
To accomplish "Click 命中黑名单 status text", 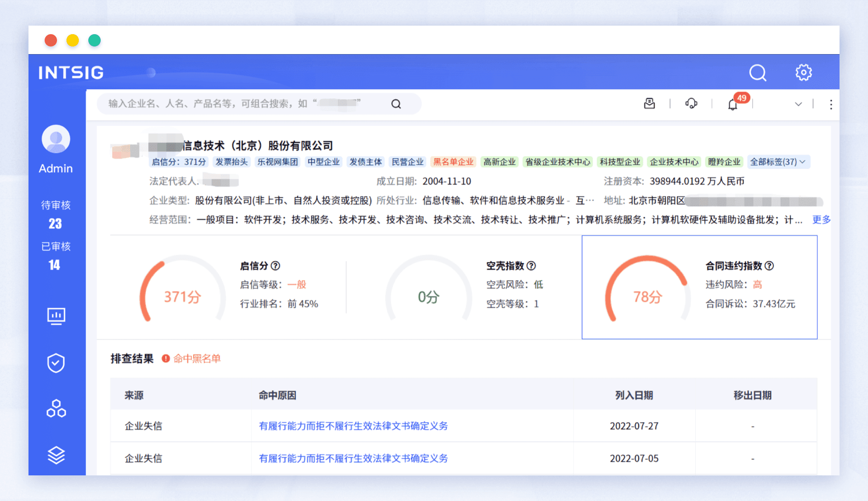I will (x=197, y=359).
